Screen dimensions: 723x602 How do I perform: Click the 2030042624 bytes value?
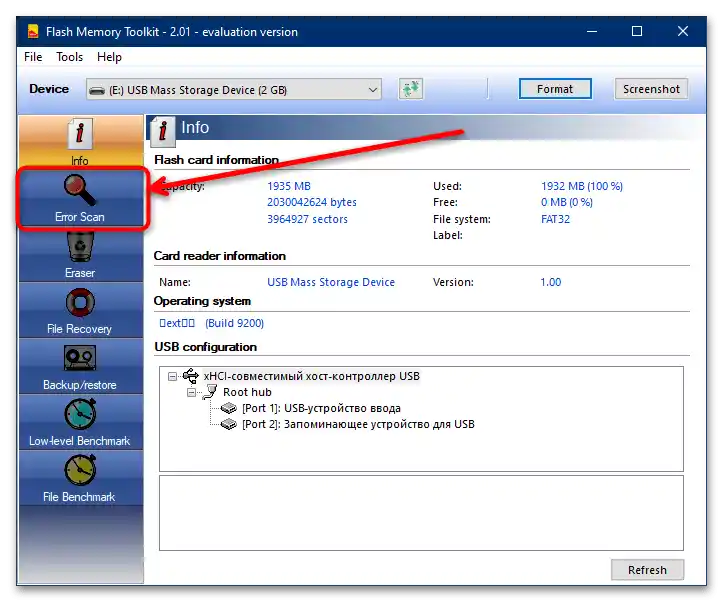[x=312, y=202]
